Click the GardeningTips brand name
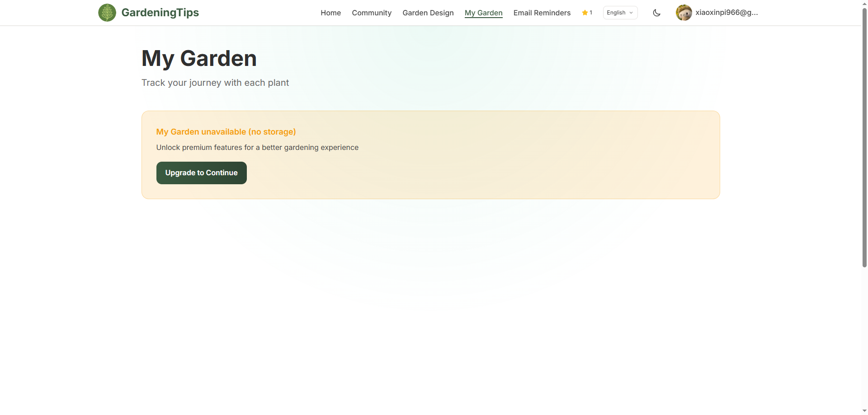The image size is (868, 415). pos(160,13)
